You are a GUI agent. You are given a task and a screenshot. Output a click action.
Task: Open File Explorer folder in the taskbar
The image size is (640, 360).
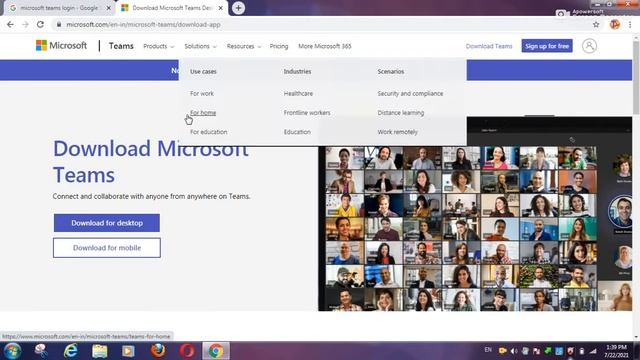(99, 351)
